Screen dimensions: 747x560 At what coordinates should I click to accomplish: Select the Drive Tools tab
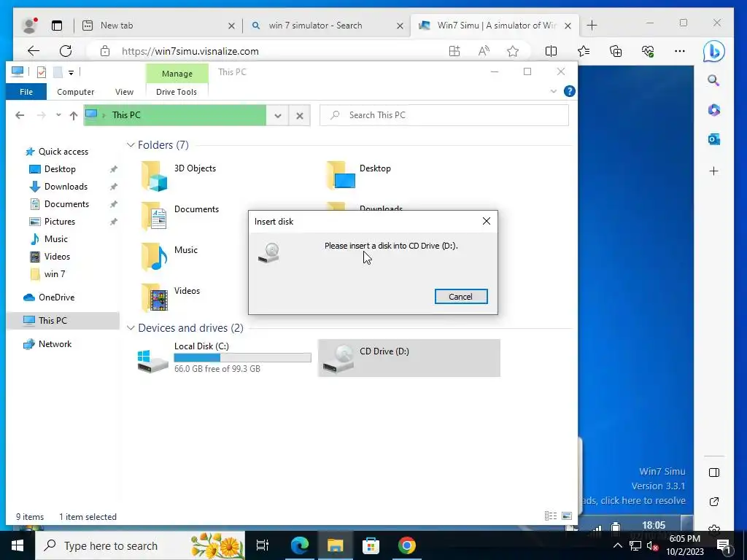(177, 92)
